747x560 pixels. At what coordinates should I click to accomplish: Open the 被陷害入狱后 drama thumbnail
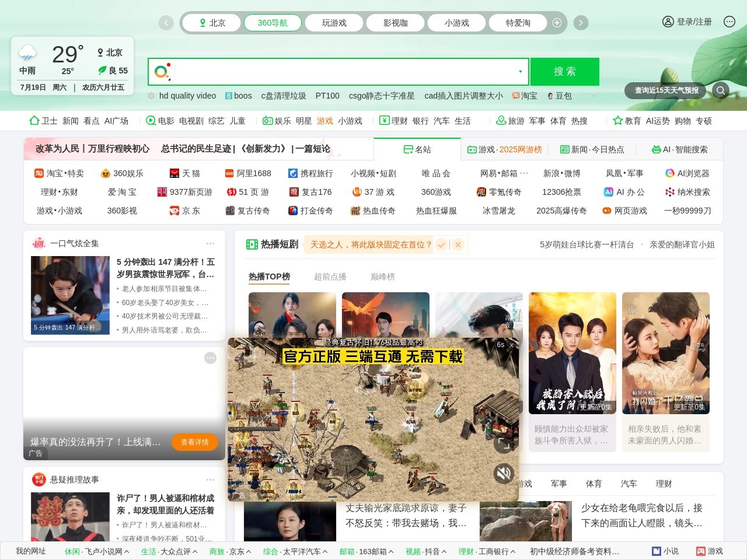click(x=573, y=353)
